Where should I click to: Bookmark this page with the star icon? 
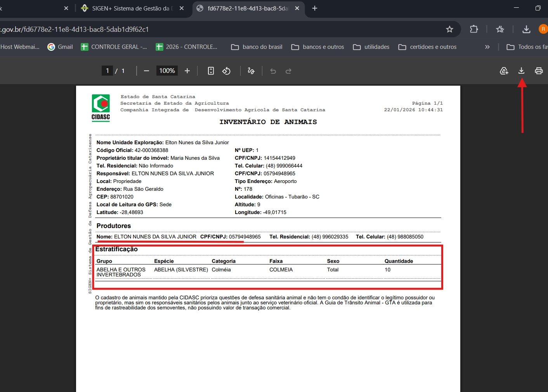pyautogui.click(x=449, y=29)
